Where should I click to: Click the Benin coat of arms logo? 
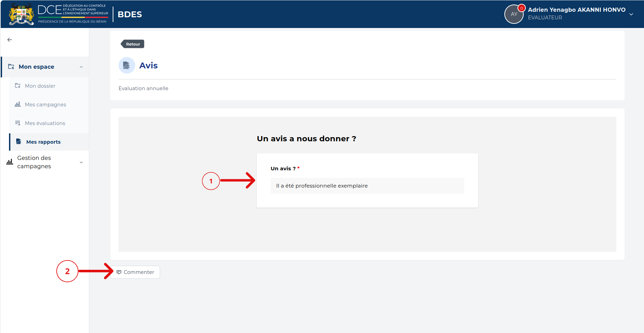point(21,14)
